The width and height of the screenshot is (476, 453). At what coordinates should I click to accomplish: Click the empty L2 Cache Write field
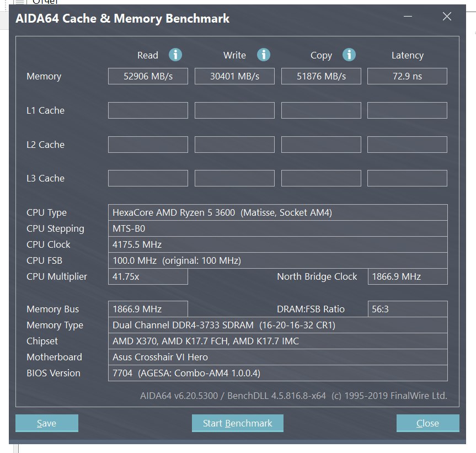coord(234,145)
